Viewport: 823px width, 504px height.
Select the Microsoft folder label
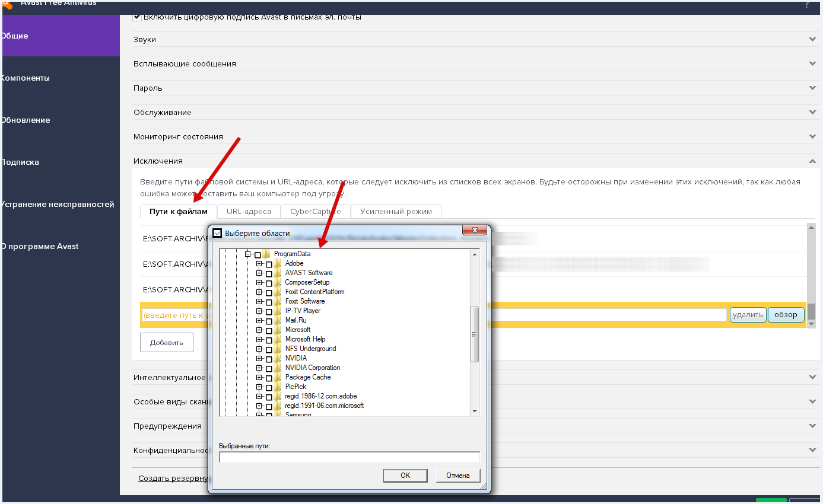(298, 330)
